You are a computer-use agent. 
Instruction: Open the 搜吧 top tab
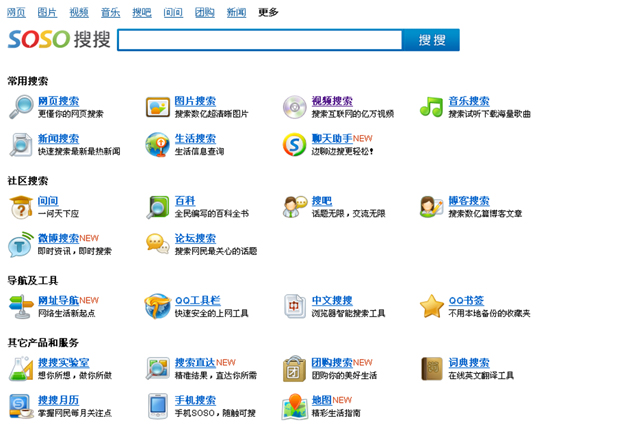point(142,12)
